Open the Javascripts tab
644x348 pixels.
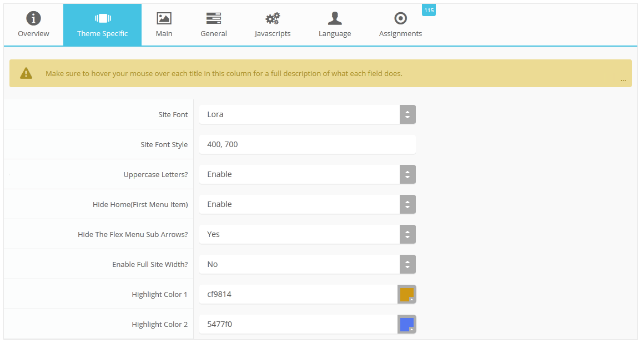[x=272, y=25]
